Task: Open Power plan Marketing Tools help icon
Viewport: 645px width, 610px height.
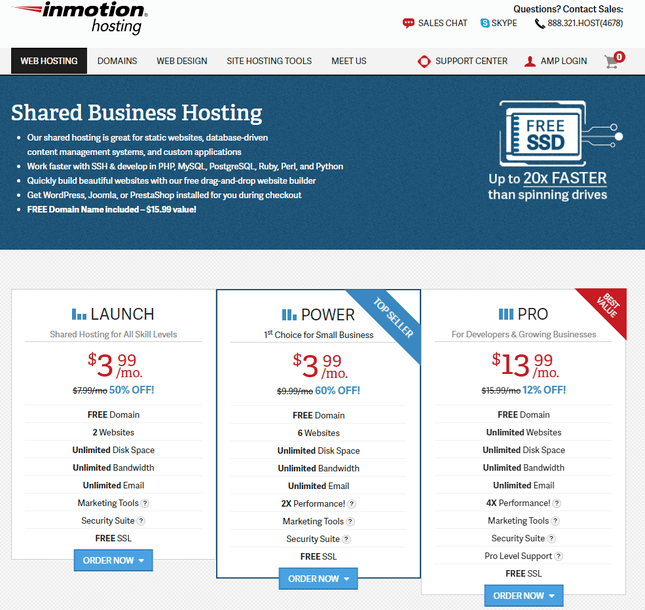Action: (x=350, y=522)
